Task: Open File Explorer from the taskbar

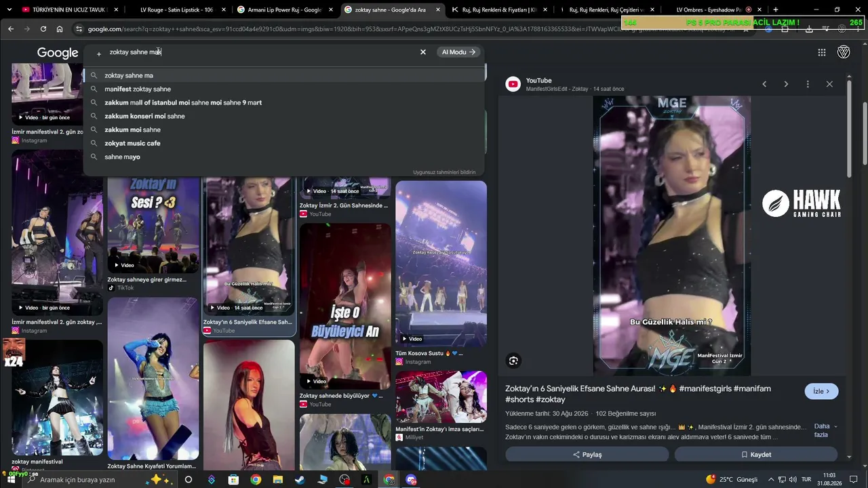Action: pos(278,480)
